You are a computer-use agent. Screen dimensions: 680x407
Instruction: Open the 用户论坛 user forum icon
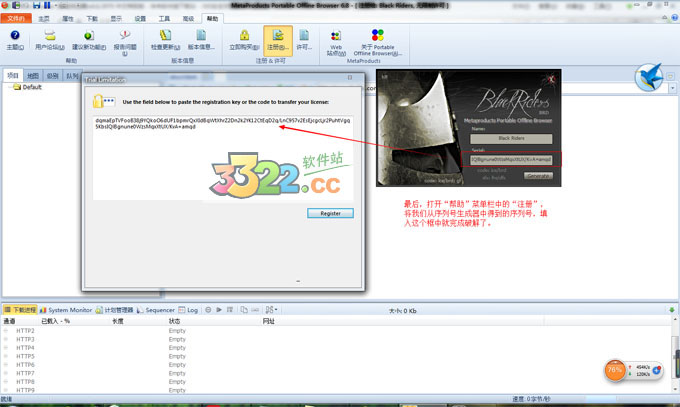tap(50, 35)
